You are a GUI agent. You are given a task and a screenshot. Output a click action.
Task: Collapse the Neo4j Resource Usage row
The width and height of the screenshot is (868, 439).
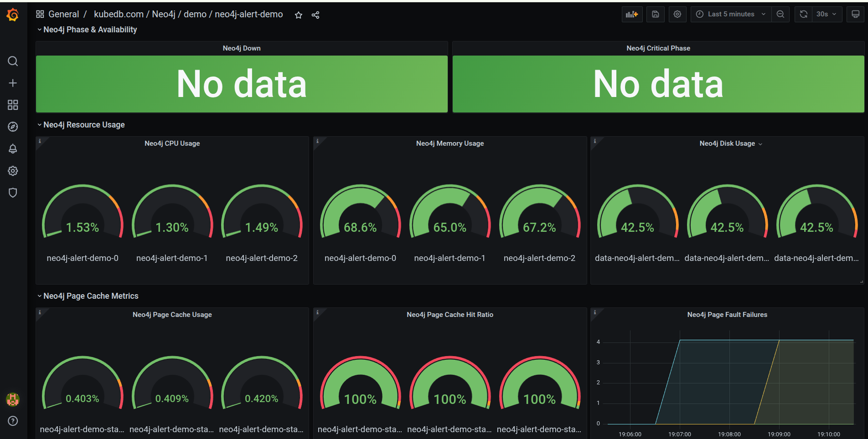[x=81, y=125]
